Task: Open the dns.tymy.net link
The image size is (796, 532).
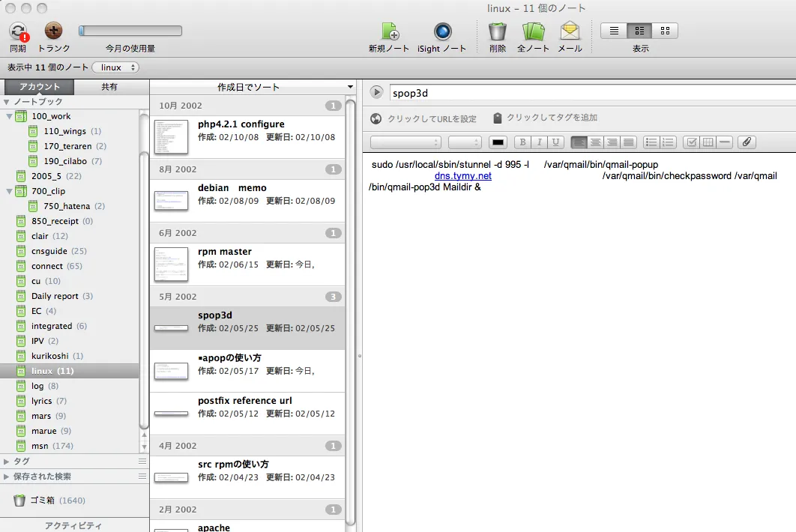Action: click(x=463, y=176)
